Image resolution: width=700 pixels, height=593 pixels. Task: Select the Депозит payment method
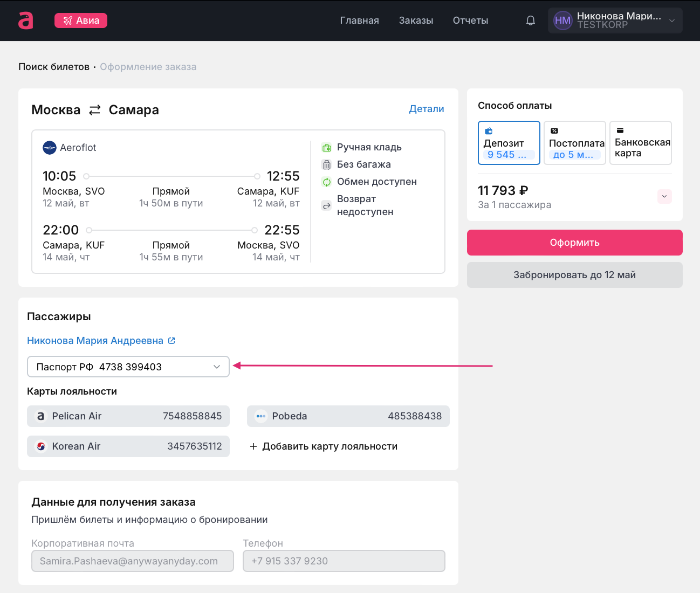pos(509,143)
